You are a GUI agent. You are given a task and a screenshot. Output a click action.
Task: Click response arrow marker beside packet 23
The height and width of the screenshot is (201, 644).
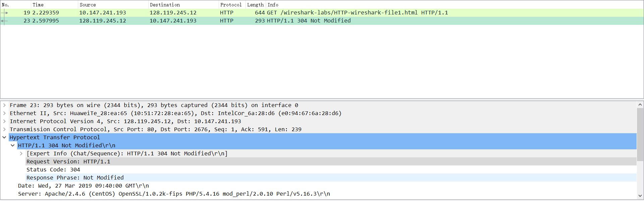click(x=4, y=21)
